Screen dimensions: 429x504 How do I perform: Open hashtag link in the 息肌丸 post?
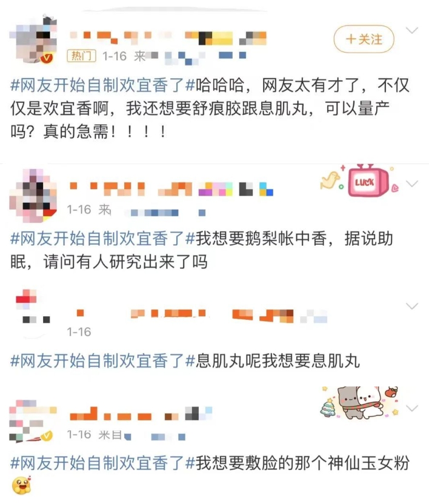(x=103, y=360)
